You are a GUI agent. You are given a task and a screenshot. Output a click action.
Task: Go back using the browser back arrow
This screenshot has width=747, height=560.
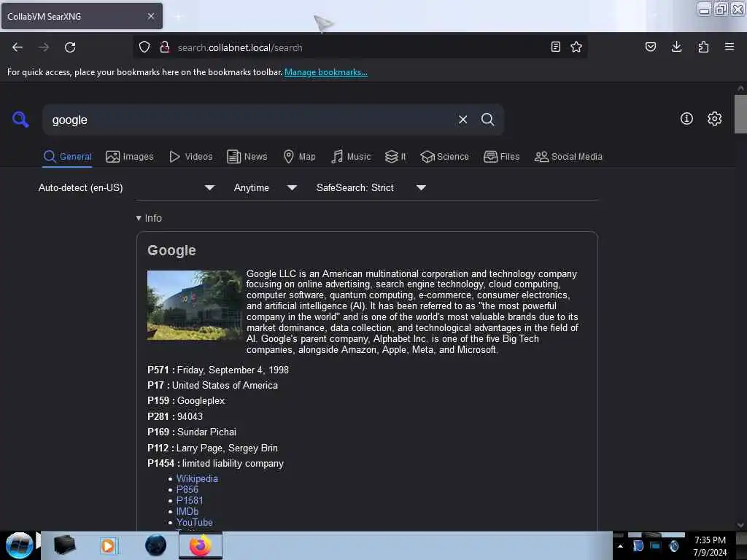[x=18, y=47]
